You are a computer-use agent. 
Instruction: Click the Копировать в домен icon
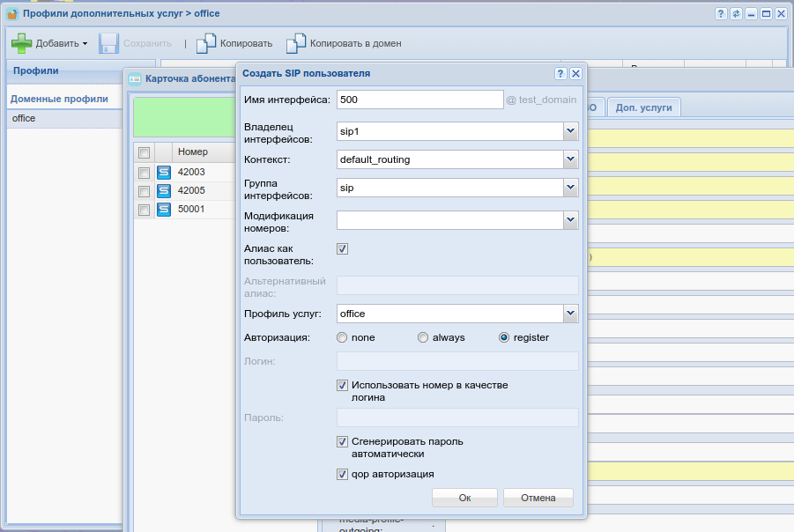point(296,43)
